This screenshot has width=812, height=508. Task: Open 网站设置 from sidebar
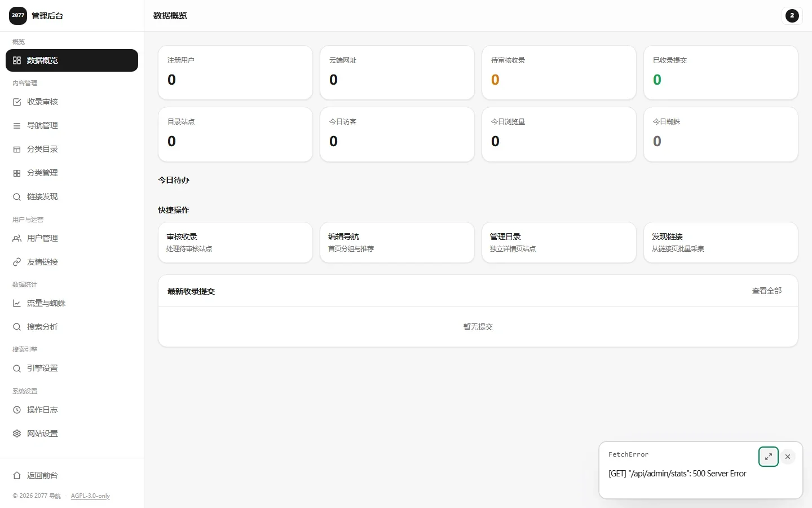72,434
